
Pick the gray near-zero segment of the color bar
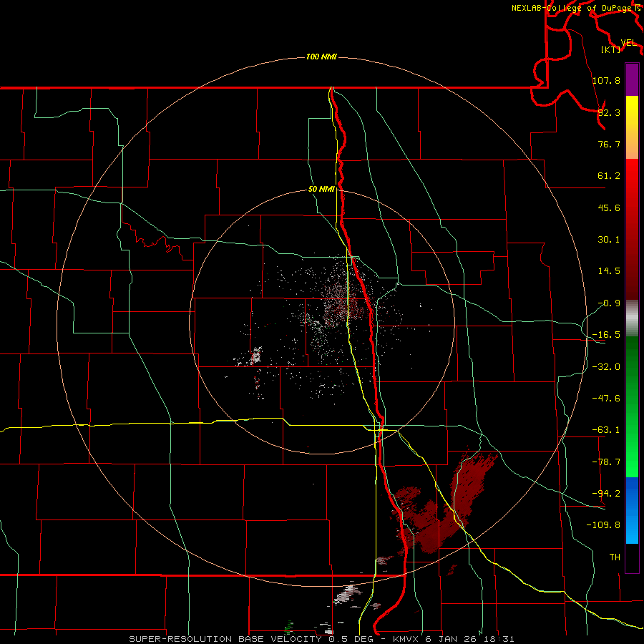coord(632,318)
